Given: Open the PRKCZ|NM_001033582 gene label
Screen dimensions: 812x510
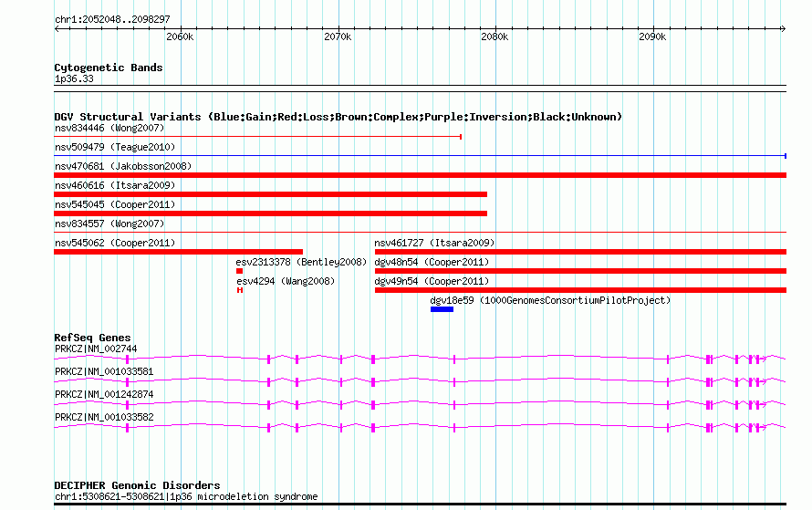Looking at the screenshot, I should coord(104,417).
